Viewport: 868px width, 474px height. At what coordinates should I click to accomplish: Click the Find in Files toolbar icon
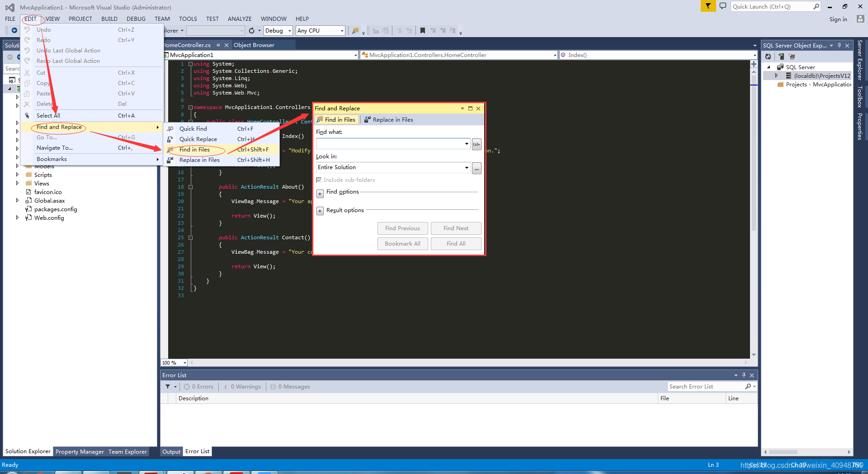[355, 30]
